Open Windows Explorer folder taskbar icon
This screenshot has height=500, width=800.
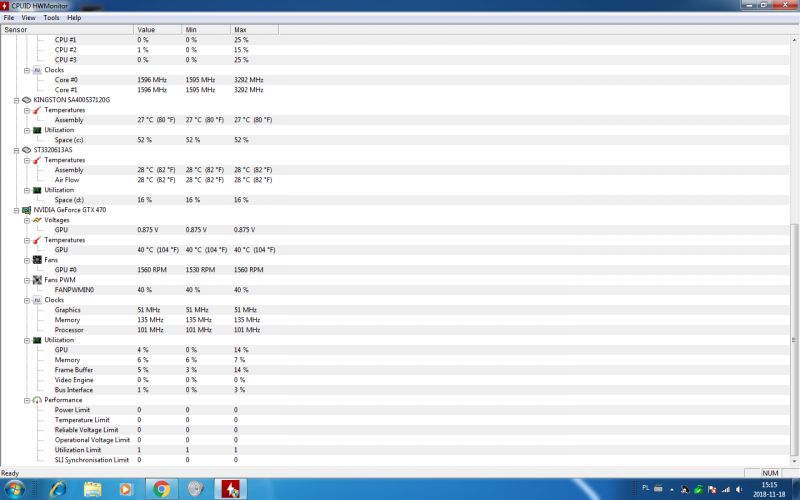click(92, 489)
